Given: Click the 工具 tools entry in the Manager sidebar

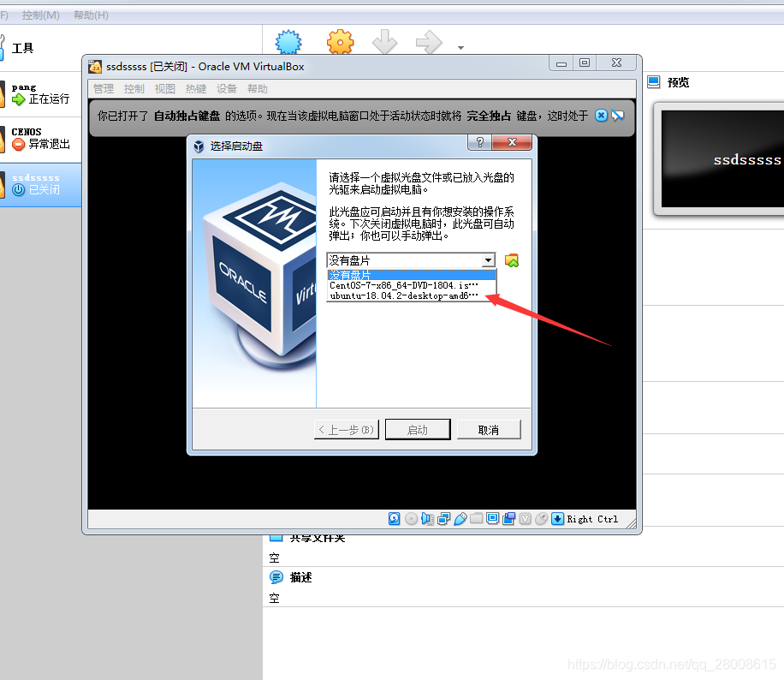Looking at the screenshot, I should click(x=22, y=48).
